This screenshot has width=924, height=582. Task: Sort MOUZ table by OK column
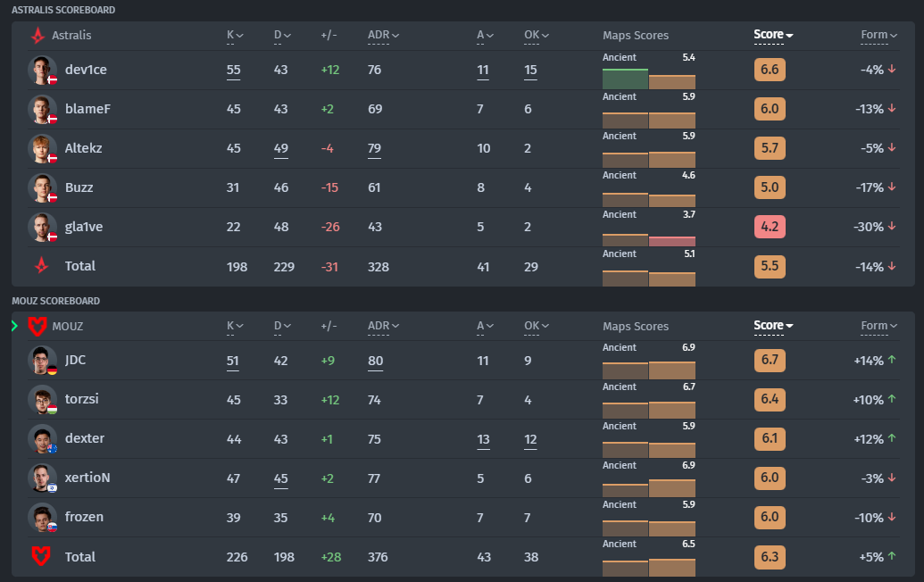click(x=537, y=326)
